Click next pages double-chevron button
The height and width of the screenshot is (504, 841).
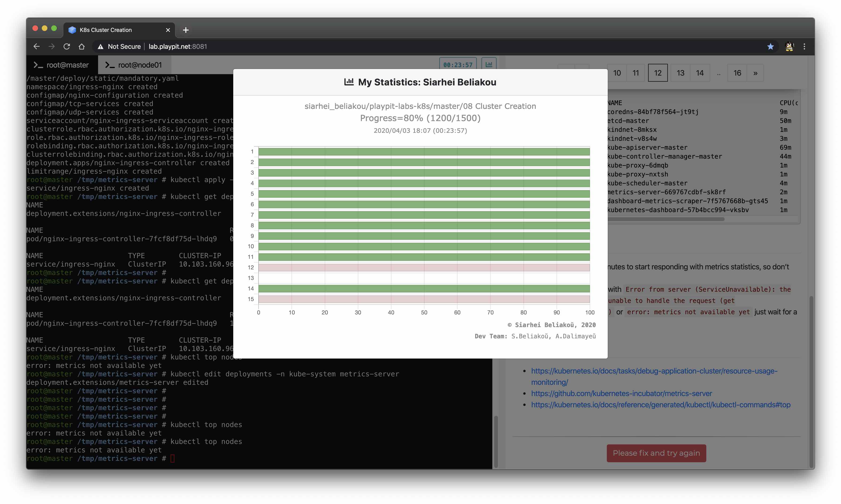point(755,73)
